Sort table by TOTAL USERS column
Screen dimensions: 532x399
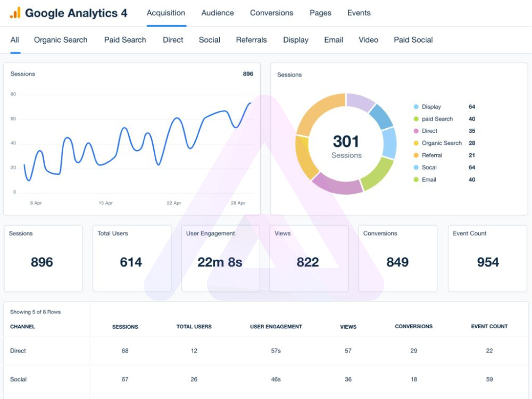(194, 327)
